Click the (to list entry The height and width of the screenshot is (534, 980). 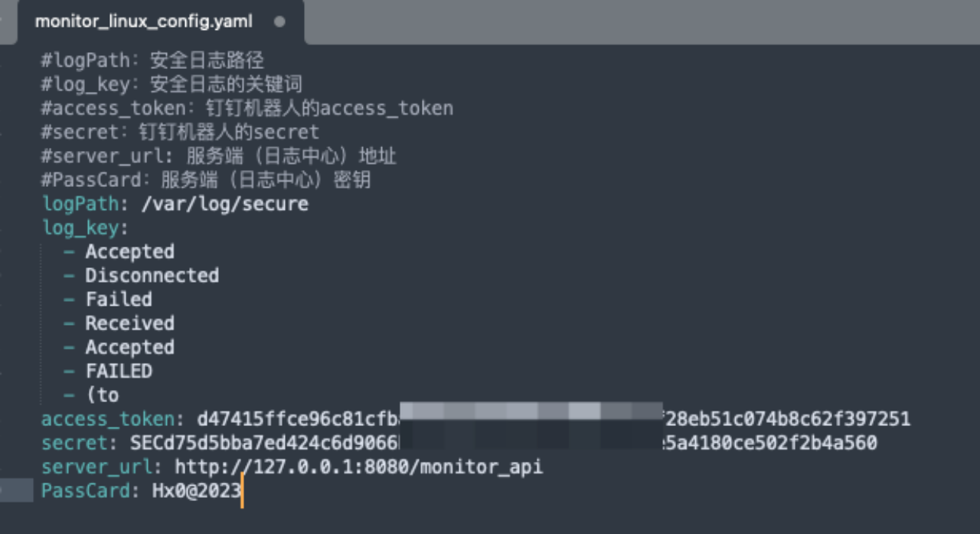coord(103,395)
